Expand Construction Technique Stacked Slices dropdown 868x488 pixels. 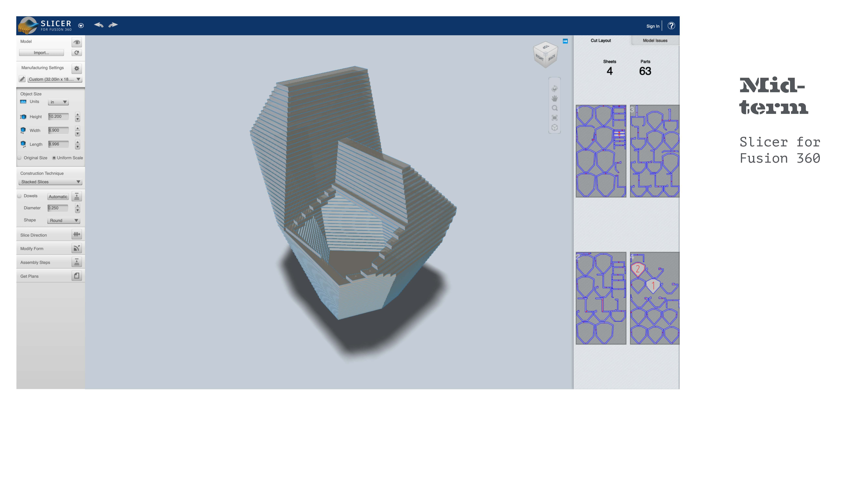pyautogui.click(x=51, y=182)
